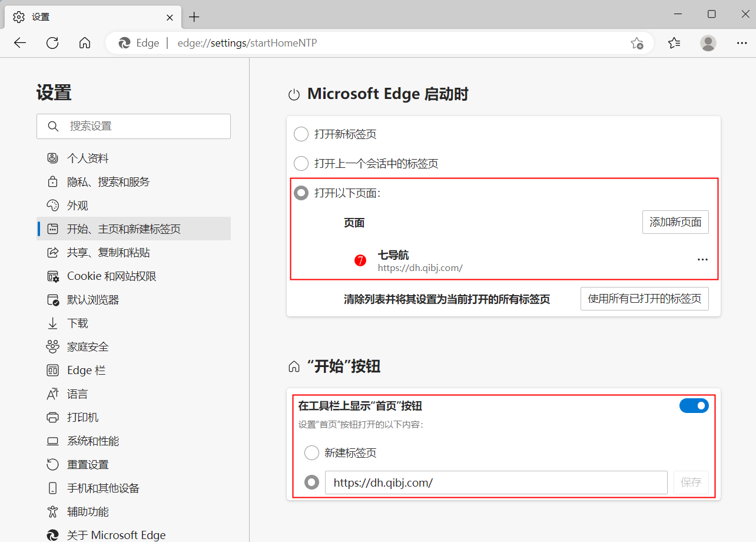Screen dimensions: 756x542
Task: Click the 七导航 red favicon
Action: point(360,260)
